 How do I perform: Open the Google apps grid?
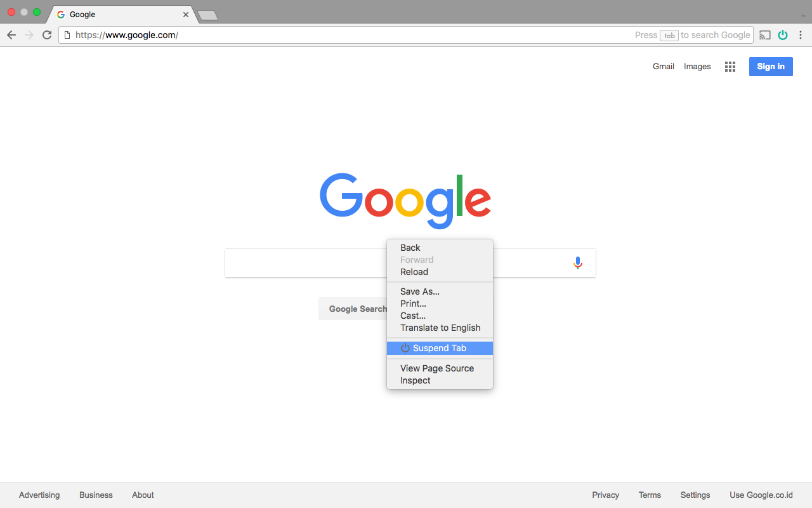point(730,67)
